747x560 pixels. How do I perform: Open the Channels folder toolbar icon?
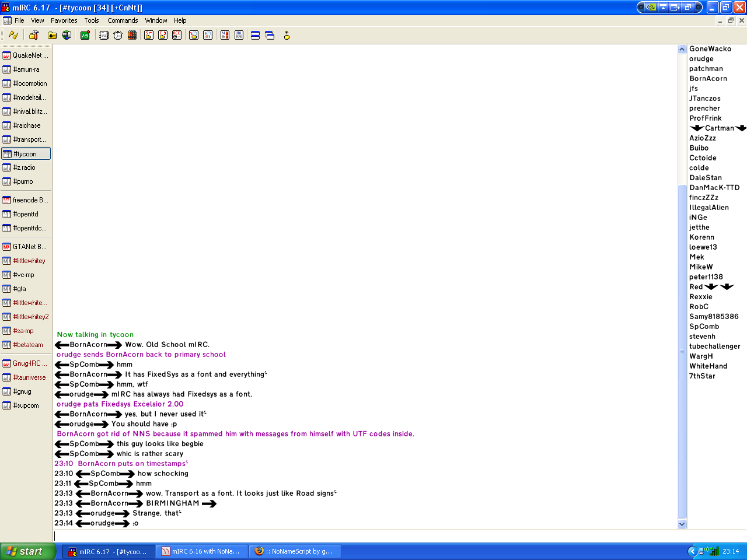(x=53, y=36)
